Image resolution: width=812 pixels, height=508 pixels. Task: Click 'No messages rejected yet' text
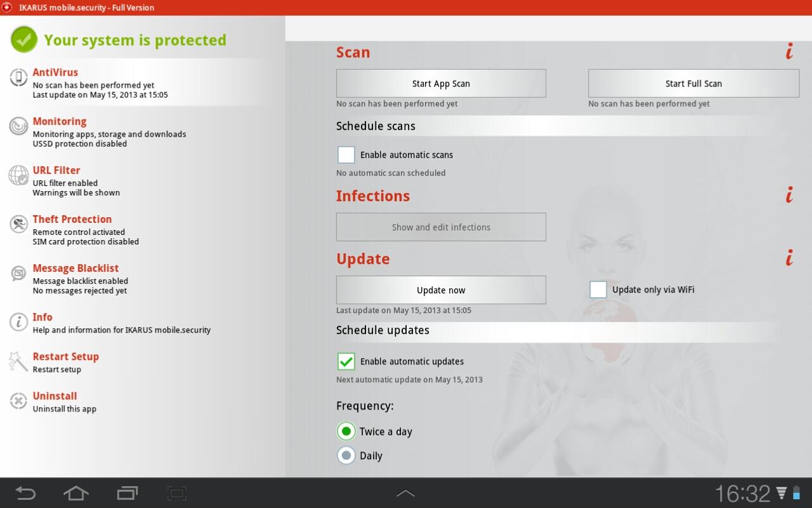80,290
